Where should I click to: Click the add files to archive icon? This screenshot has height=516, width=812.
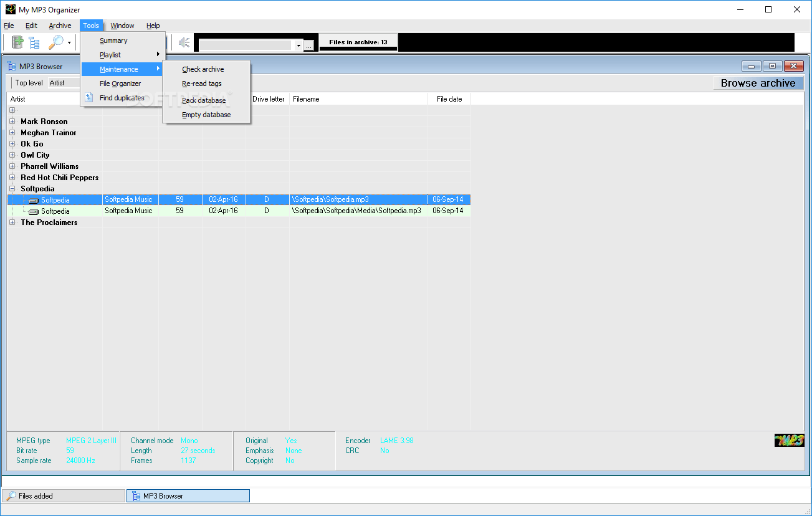click(x=17, y=42)
